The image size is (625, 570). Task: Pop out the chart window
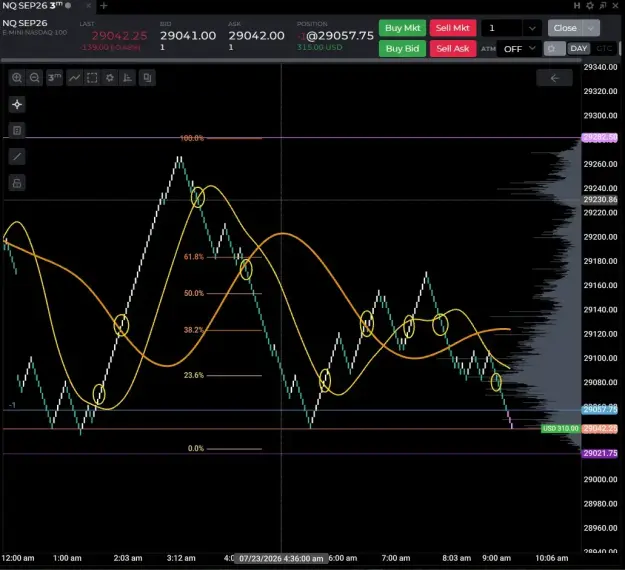603,6
